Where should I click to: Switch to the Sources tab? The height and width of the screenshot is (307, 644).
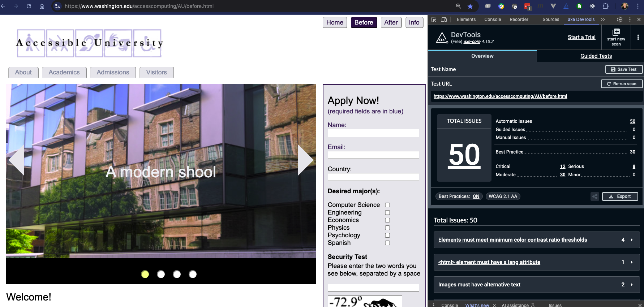tap(551, 20)
